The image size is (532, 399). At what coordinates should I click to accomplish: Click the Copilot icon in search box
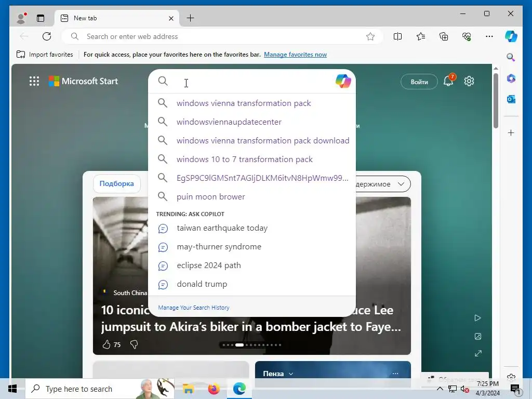point(343,81)
